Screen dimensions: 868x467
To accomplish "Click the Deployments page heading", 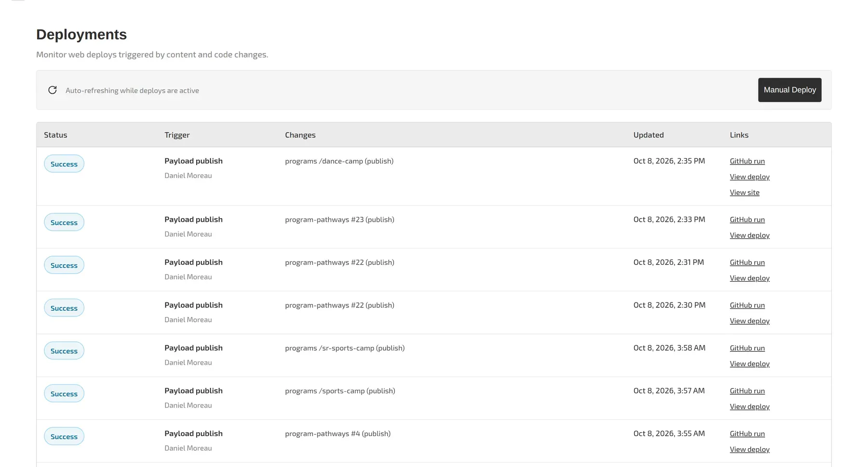I will 81,35.
